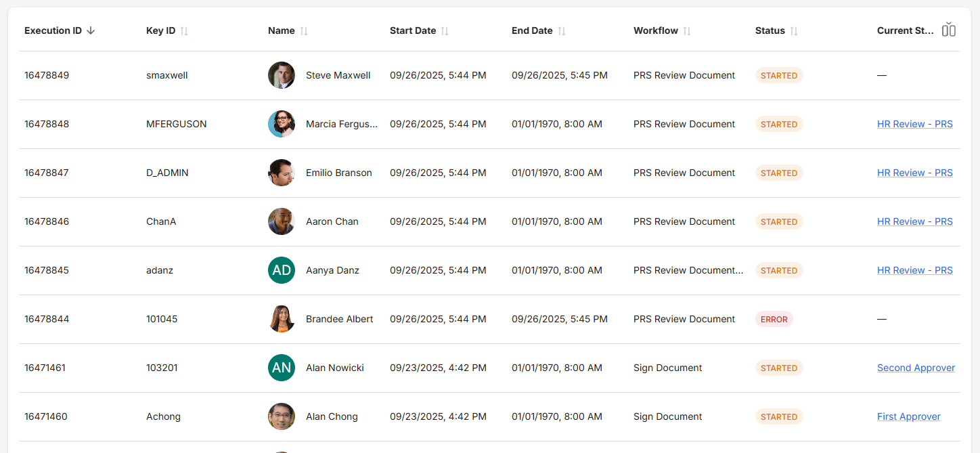Click Brandee Albert's profile photo

[x=282, y=319]
